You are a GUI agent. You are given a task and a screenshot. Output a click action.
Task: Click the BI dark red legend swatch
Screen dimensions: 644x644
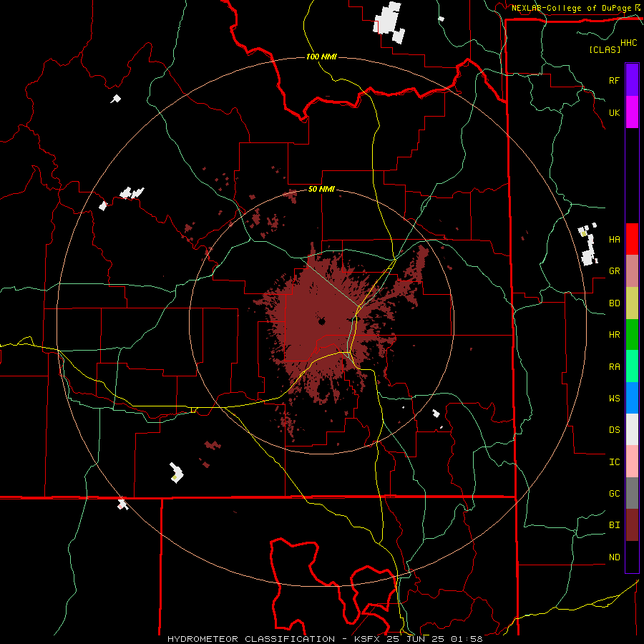632,525
